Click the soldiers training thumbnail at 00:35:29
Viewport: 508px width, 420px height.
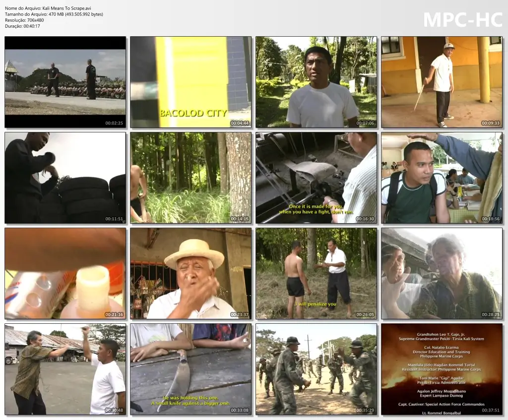pyautogui.click(x=316, y=369)
